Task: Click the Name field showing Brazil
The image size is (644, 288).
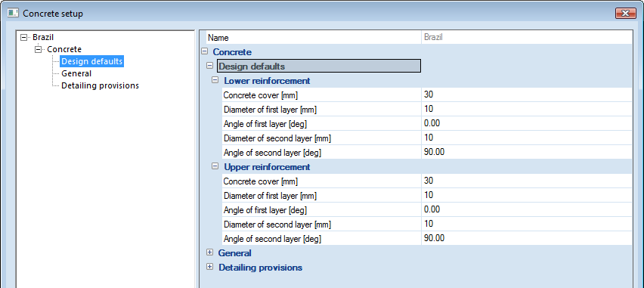Action: pyautogui.click(x=527, y=38)
